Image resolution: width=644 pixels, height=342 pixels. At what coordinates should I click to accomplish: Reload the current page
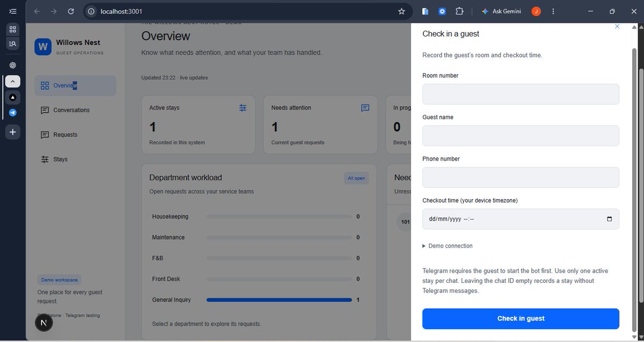[71, 11]
